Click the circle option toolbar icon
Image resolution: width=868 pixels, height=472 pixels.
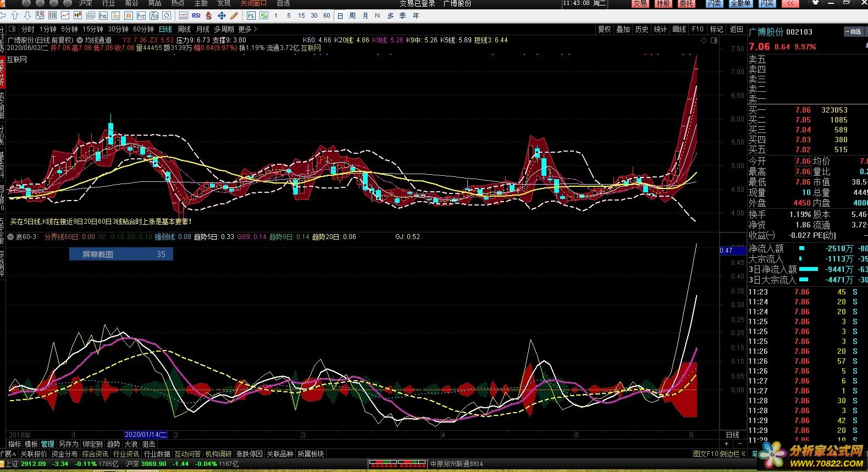coord(167,15)
